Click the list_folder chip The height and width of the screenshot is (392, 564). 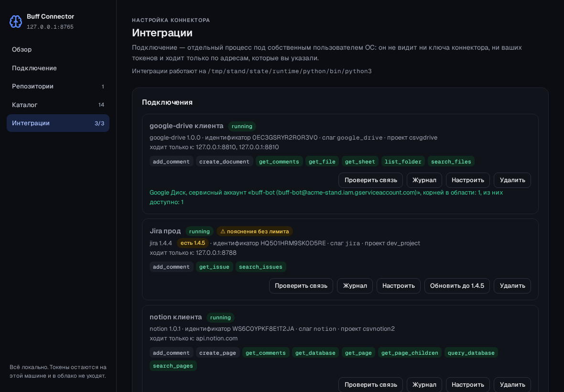[403, 162]
